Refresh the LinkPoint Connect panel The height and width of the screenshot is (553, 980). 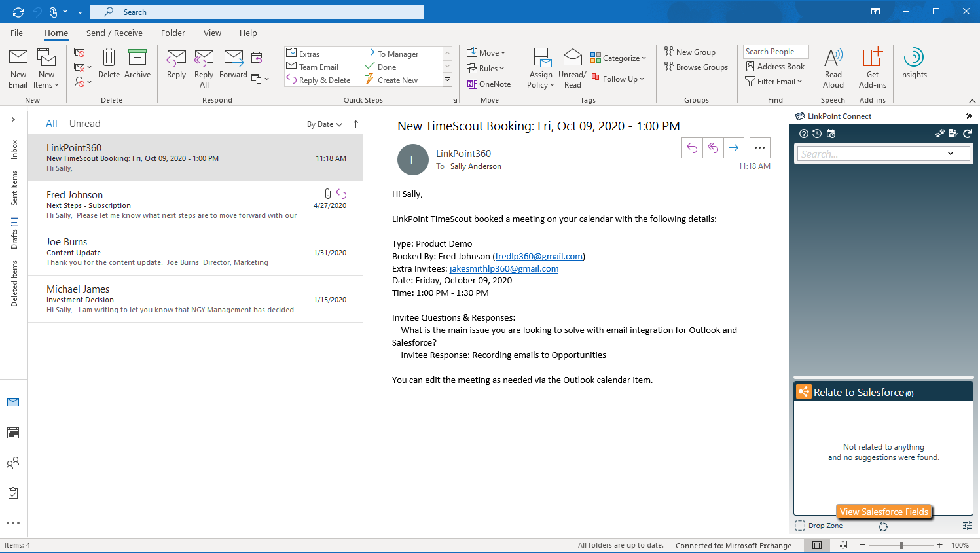coord(967,134)
